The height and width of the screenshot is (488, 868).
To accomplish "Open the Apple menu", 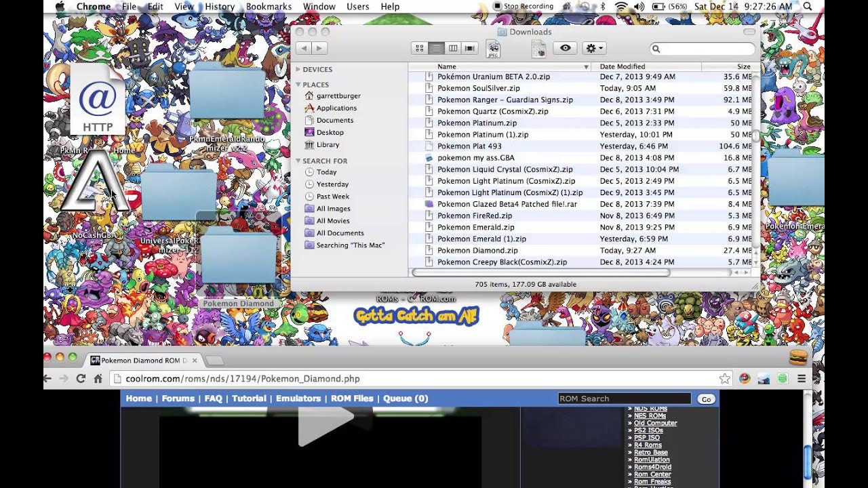I will tap(59, 6).
